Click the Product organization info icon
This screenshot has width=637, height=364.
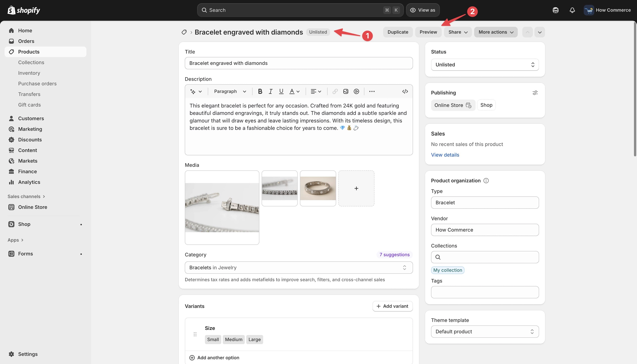486,181
